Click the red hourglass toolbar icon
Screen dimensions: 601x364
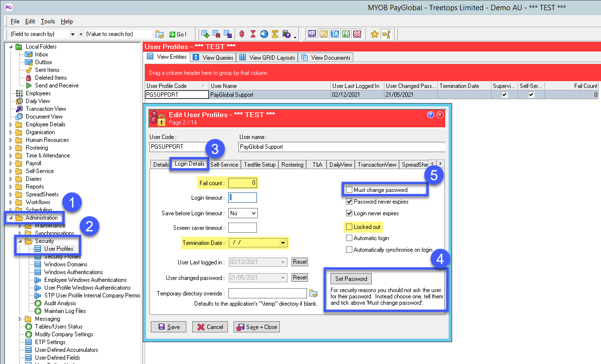[x=253, y=34]
